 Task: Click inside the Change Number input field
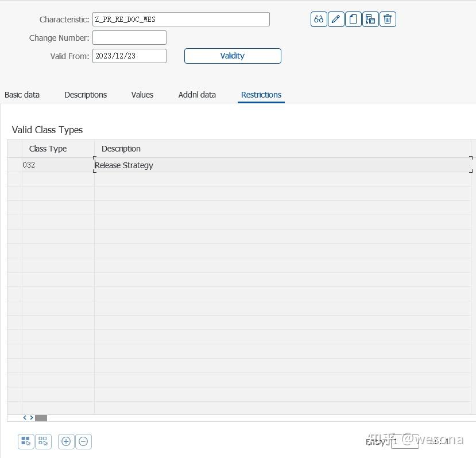coord(129,37)
